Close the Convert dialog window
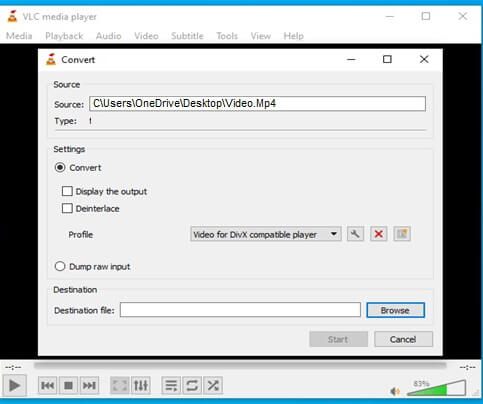The image size is (483, 404). [424, 59]
